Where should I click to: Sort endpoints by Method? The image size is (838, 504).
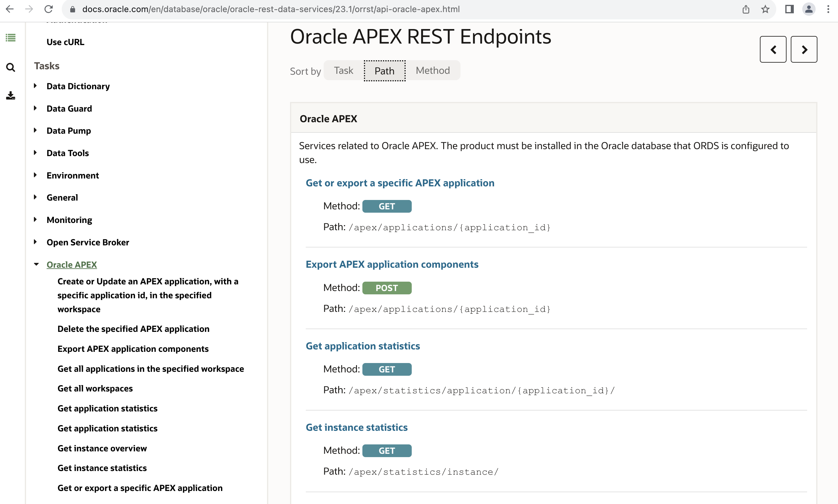click(433, 71)
